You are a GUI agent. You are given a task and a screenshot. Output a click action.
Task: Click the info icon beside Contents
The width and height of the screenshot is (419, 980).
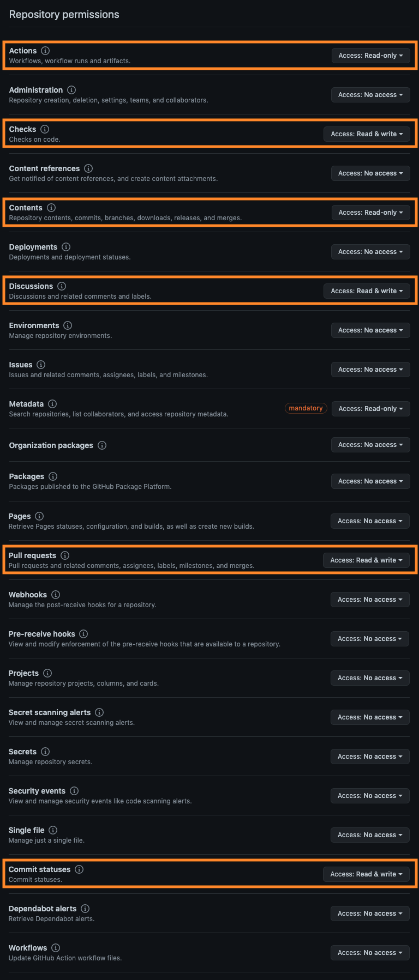[51, 208]
